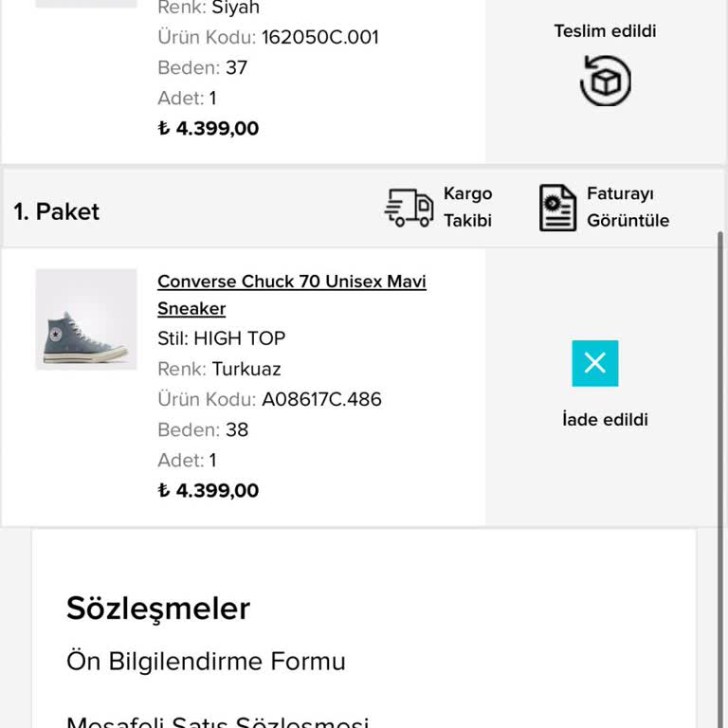Image resolution: width=728 pixels, height=728 pixels.
Task: Click the cargo tracking truck icon
Action: [409, 208]
